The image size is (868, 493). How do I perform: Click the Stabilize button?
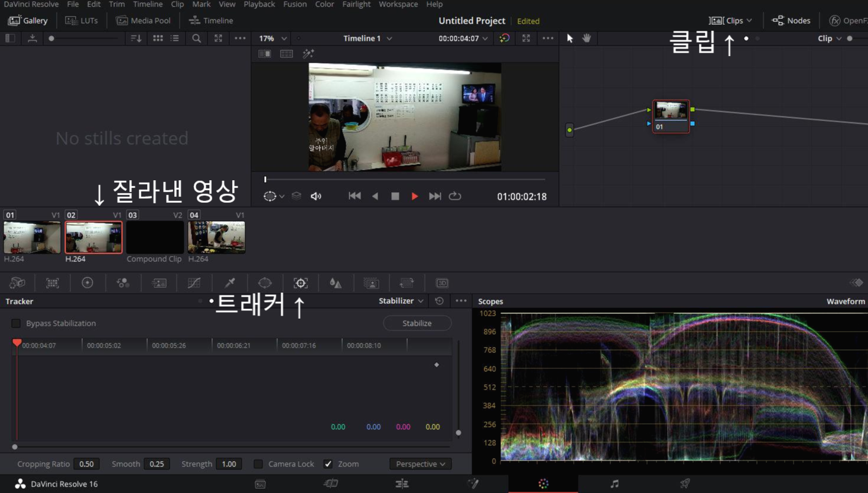[x=417, y=323]
